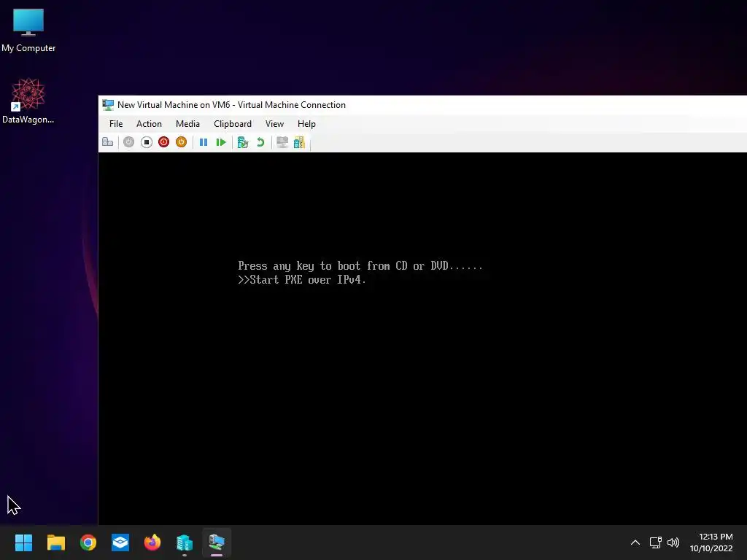The height and width of the screenshot is (560, 747).
Task: Save the VM state with the orange power icon
Action: pyautogui.click(x=181, y=142)
